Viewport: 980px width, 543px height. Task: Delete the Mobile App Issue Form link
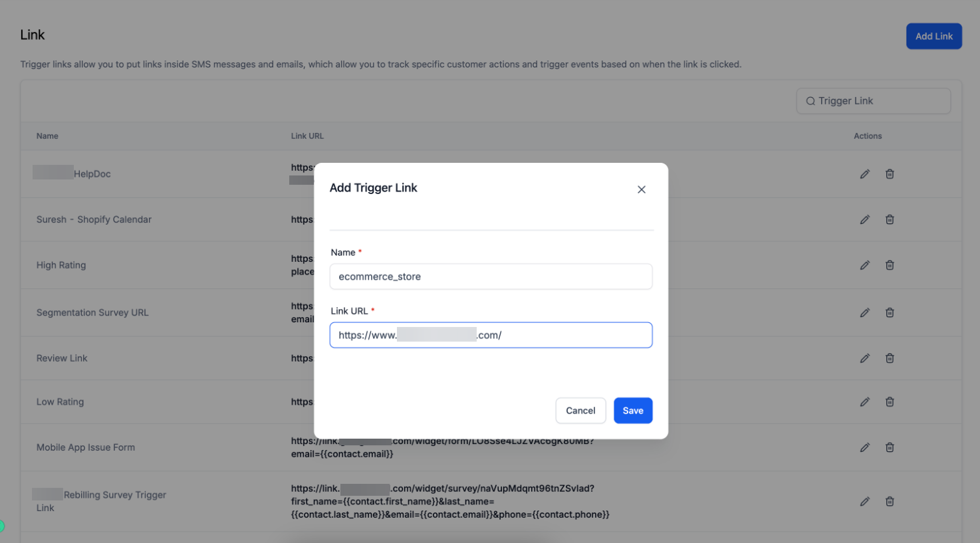click(x=890, y=447)
